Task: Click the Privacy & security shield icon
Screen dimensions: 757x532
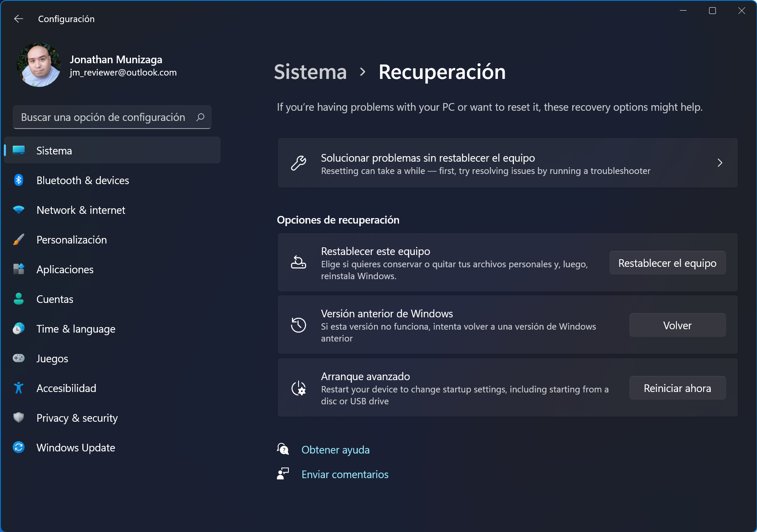Action: [x=19, y=418]
